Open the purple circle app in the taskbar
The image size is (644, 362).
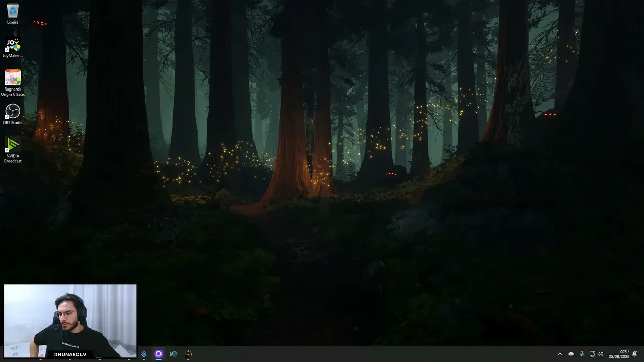coord(158,354)
